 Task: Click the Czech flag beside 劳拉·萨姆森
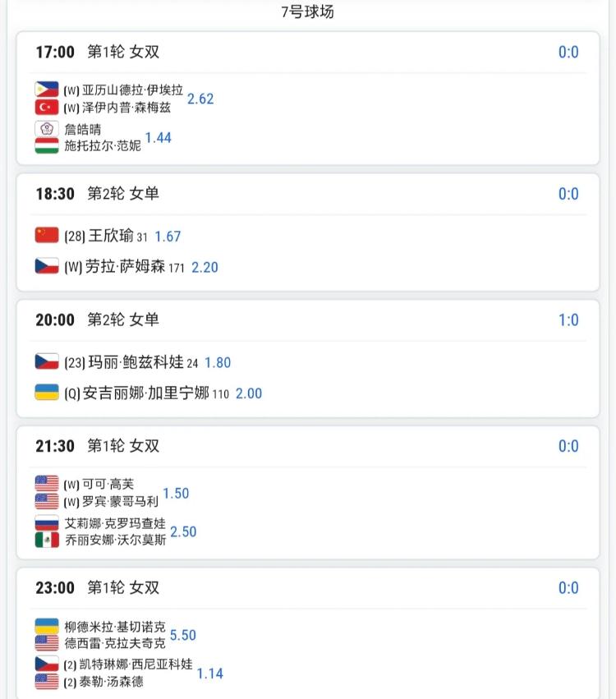(x=47, y=265)
